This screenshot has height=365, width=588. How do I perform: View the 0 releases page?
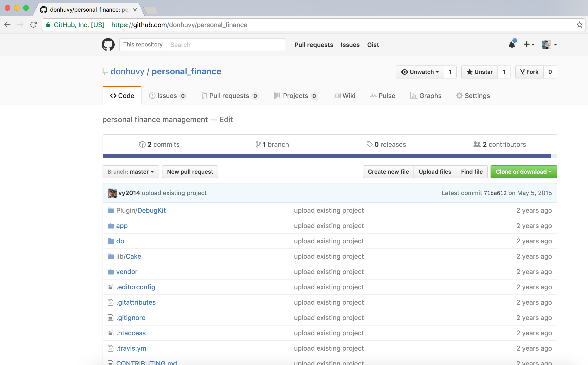[386, 144]
